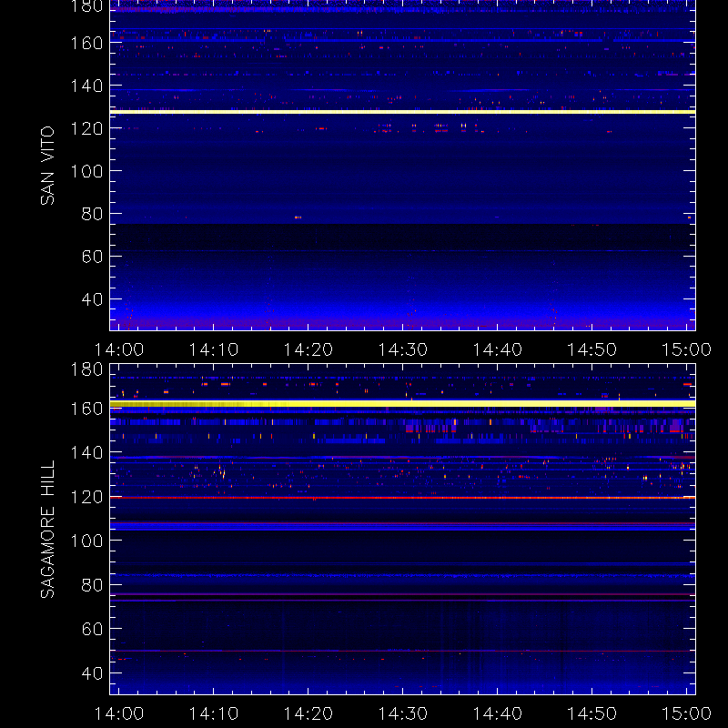Pick the 14:40 time label under the Sagamore Hill plot
This screenshot has width=728, height=728.
click(x=497, y=713)
